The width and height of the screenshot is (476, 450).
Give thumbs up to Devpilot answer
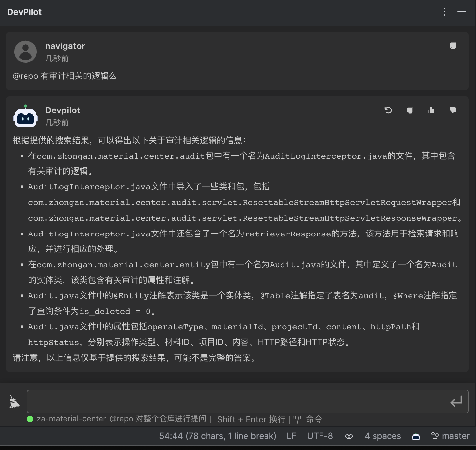[431, 110]
